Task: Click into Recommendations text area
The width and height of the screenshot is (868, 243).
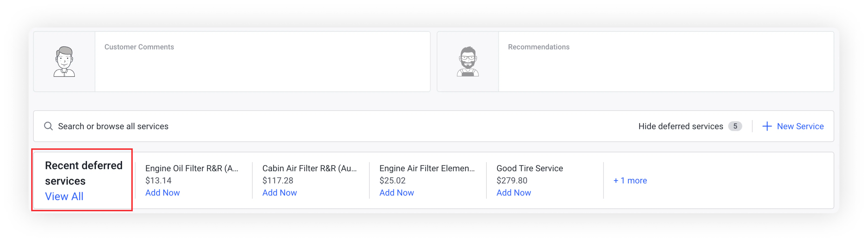Action: [666, 67]
